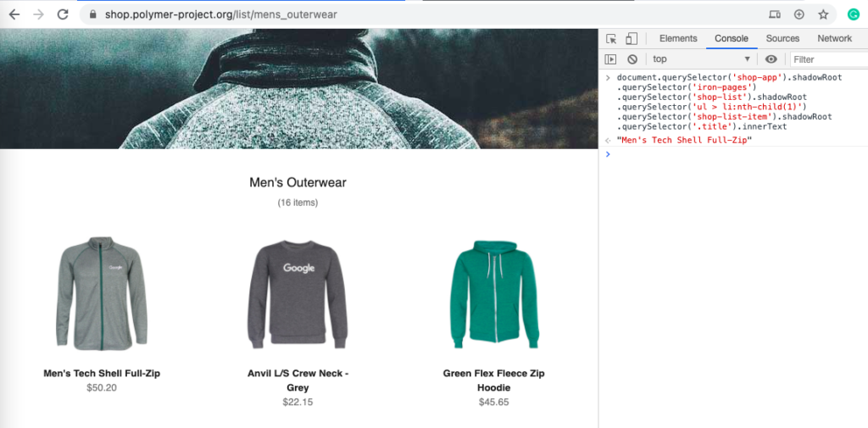Toggle the live expression eye icon
The height and width of the screenshot is (428, 868).
pyautogui.click(x=771, y=59)
